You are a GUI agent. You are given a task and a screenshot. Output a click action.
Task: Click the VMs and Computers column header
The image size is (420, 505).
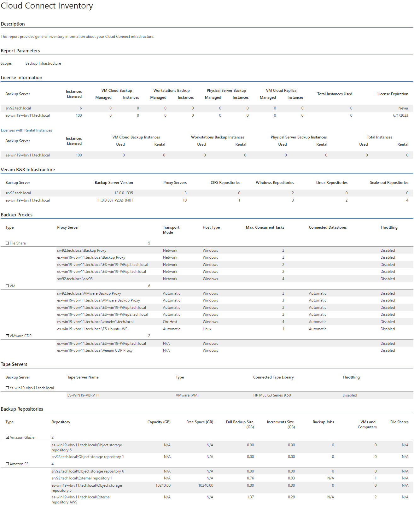click(x=367, y=425)
